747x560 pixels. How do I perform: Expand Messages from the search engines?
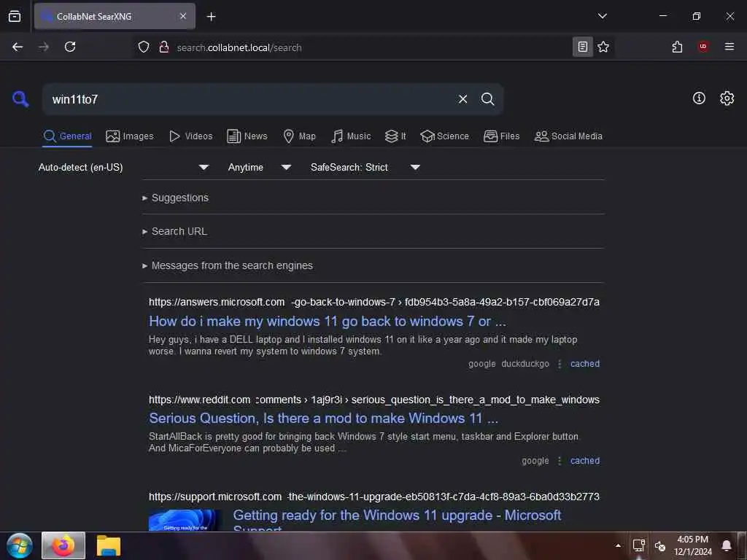pos(228,265)
